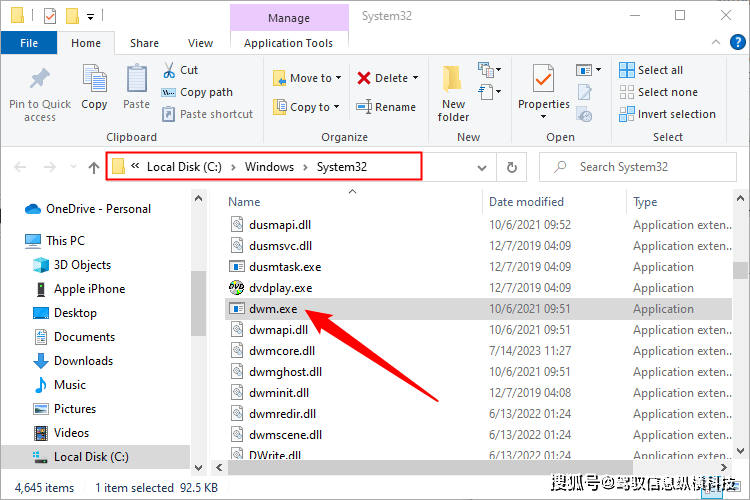This screenshot has width=750, height=500.
Task: Open Documents in the navigation pane
Action: (x=75, y=337)
